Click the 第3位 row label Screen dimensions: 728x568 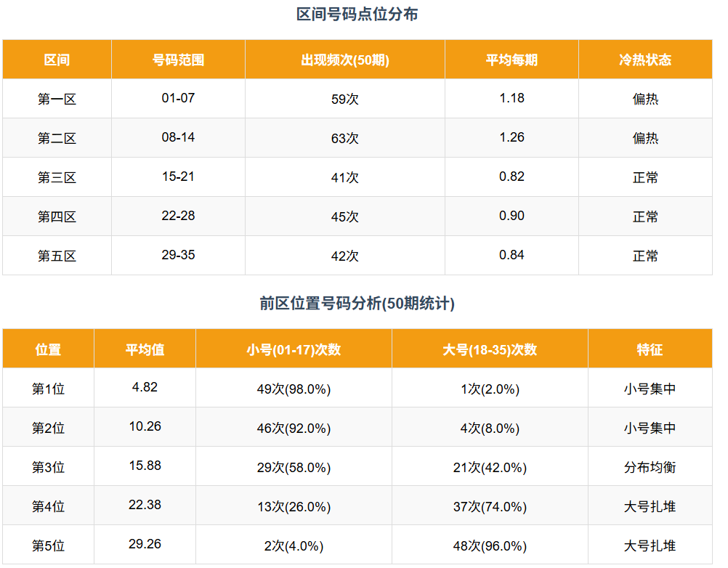[x=48, y=467]
